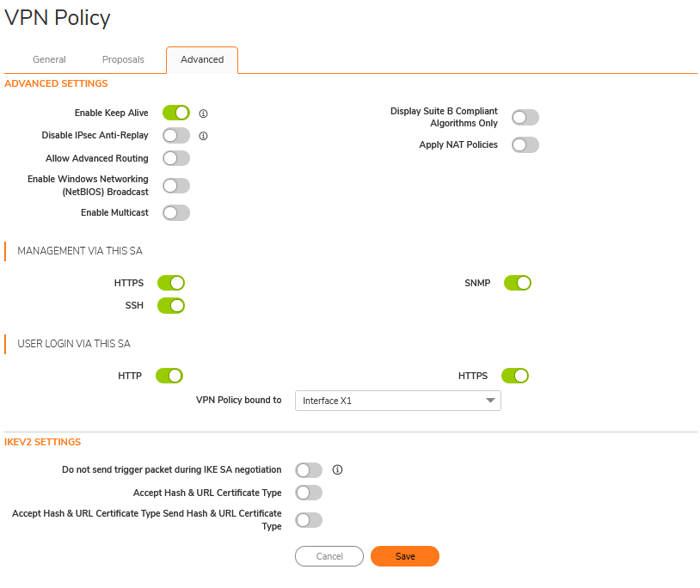Click info icon beside Disable IPsec Anti-Replay
The image size is (700, 588).
point(203,136)
